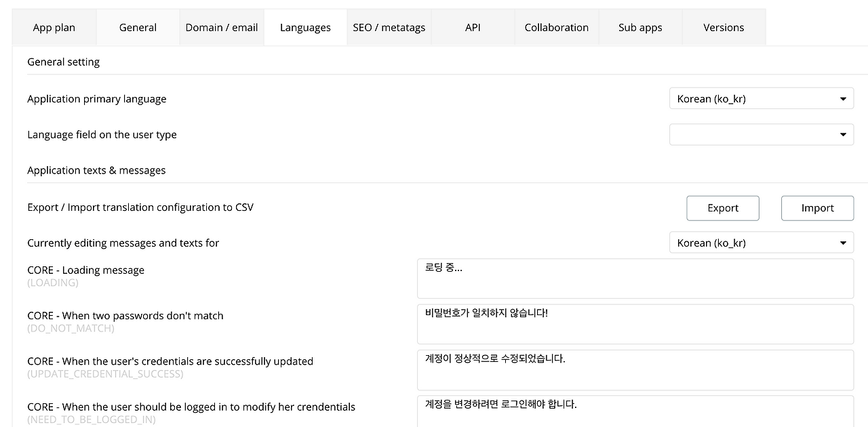The height and width of the screenshot is (427, 868).
Task: Click the Import translation button
Action: [x=817, y=208]
